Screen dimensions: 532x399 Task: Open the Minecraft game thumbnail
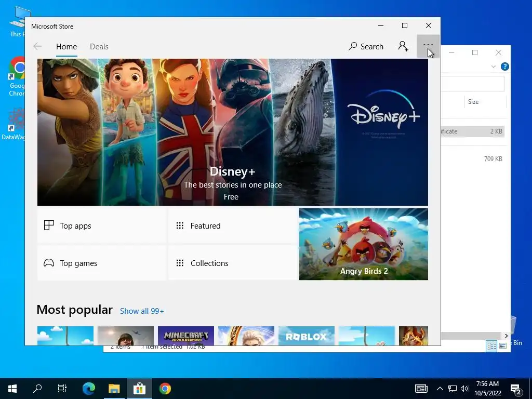pyautogui.click(x=186, y=336)
